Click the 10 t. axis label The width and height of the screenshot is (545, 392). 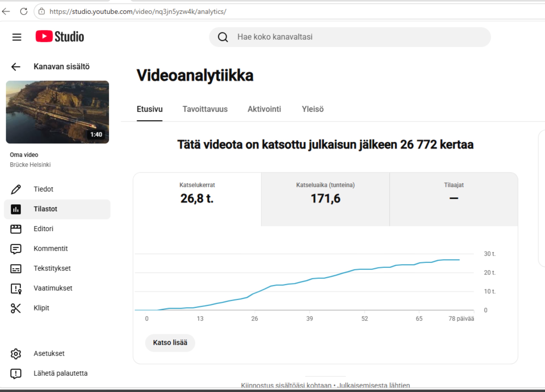(490, 292)
